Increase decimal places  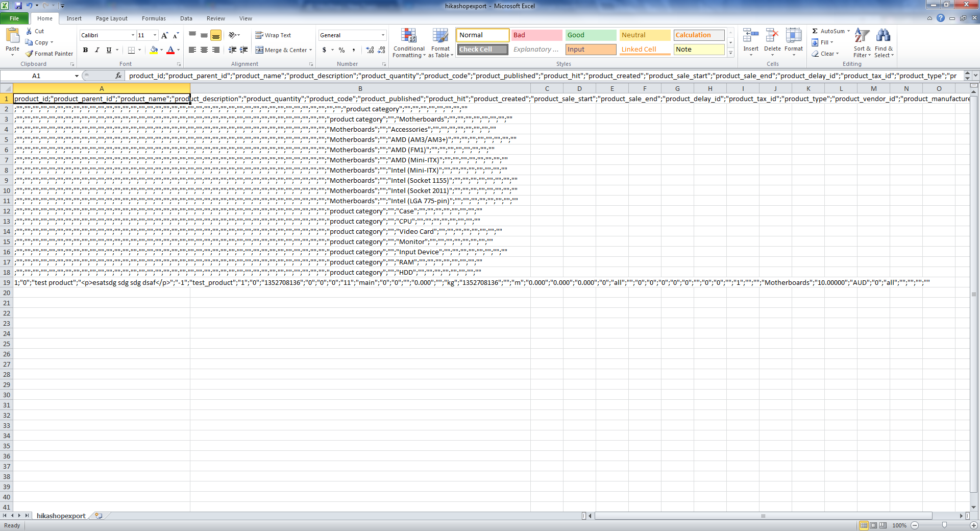(370, 50)
